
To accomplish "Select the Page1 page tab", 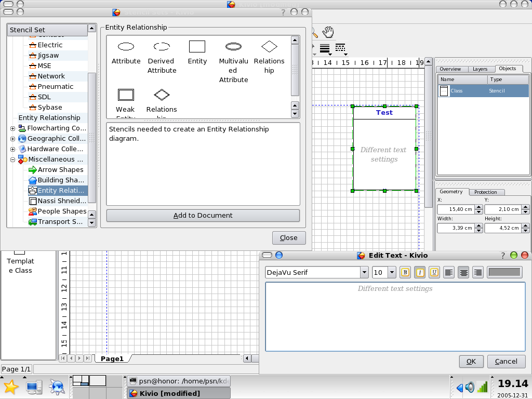I will coord(112,358).
